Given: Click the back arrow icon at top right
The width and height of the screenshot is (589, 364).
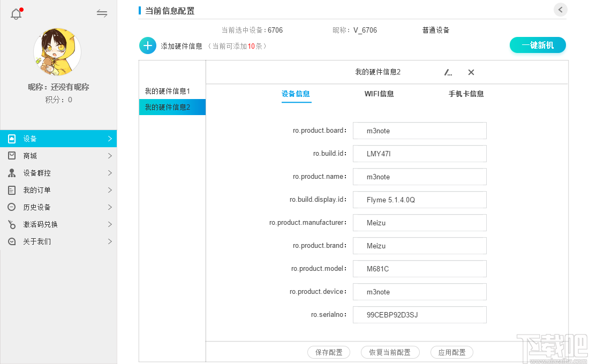Looking at the screenshot, I should [x=560, y=10].
